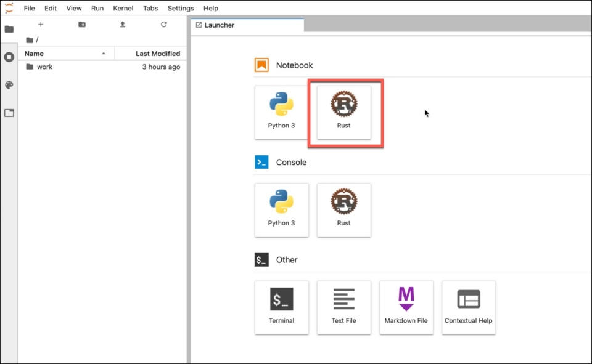Open a new Rust notebook
Screen dimensions: 592x364
click(343, 112)
